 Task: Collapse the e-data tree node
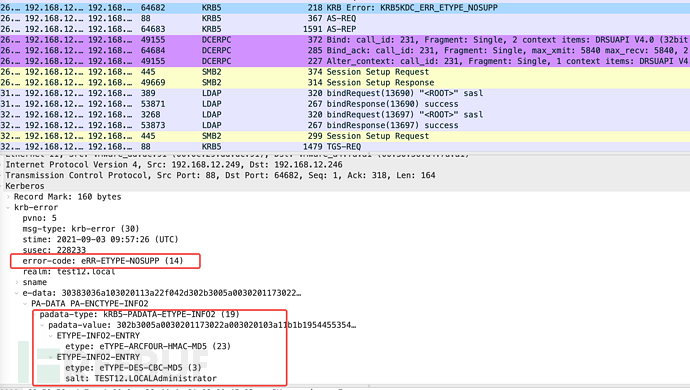point(17,293)
